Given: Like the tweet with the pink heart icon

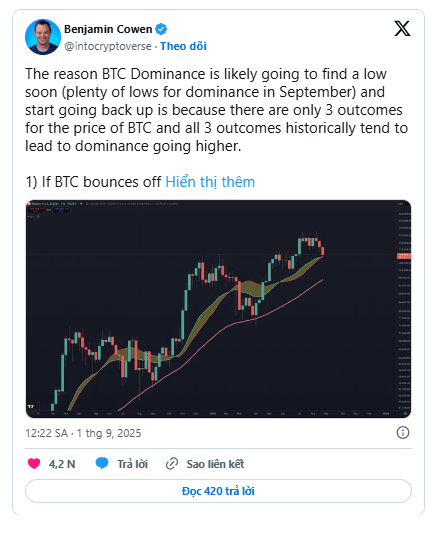Looking at the screenshot, I should (x=34, y=463).
